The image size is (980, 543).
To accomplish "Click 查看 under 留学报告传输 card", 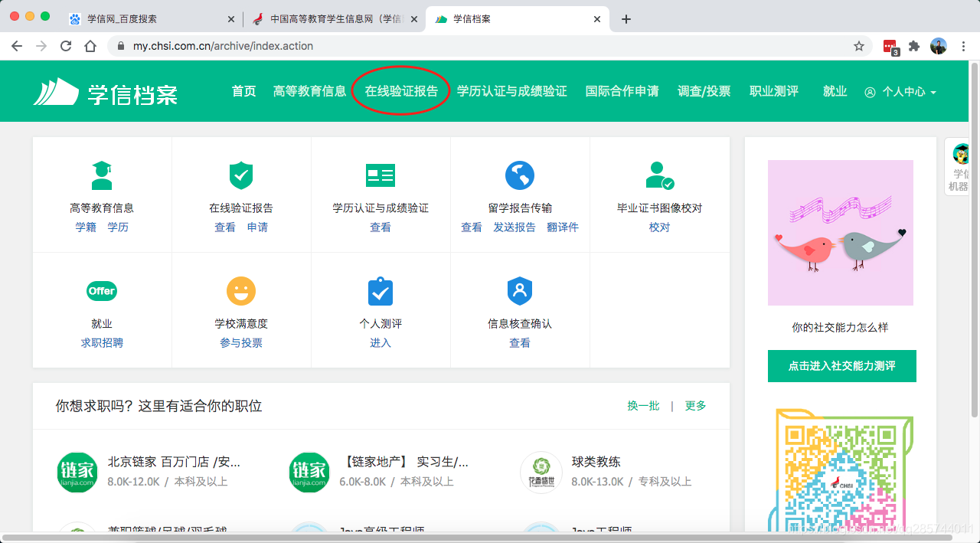I will (472, 227).
